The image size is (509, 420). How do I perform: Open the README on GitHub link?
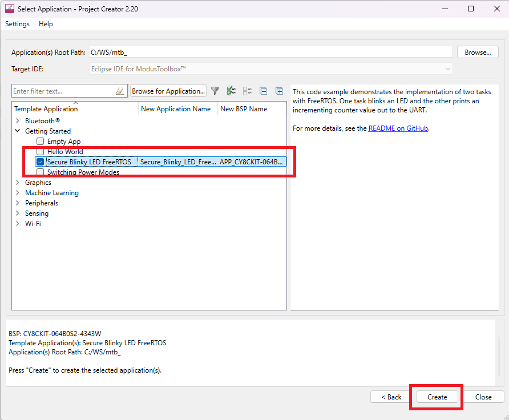tap(398, 128)
